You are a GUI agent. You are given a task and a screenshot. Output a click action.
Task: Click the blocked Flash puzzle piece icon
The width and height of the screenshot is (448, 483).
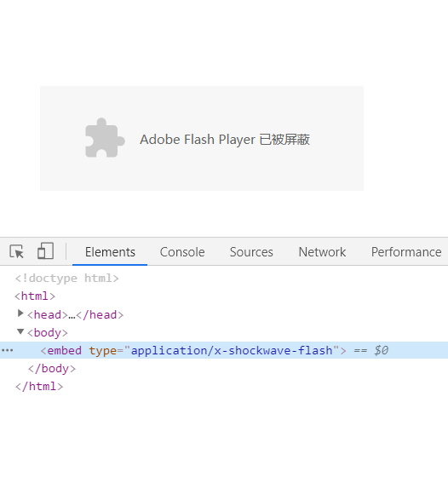[x=105, y=138]
